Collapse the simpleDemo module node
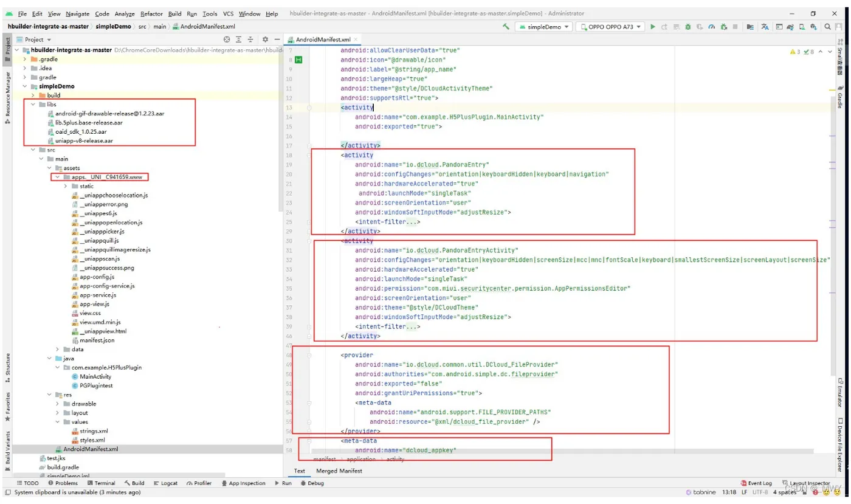Screen dimensions: 851x504 tap(26, 86)
